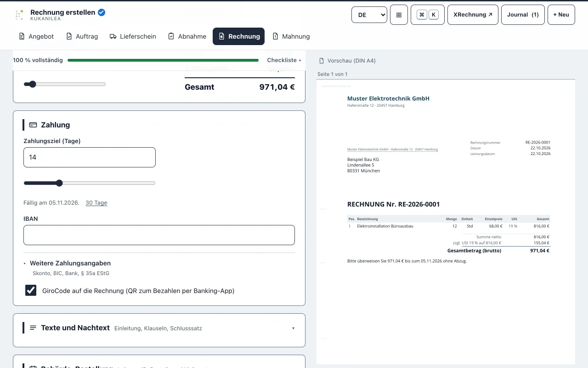Click the Zahlungsziel days slider
The image size is (588, 368).
pos(90,183)
